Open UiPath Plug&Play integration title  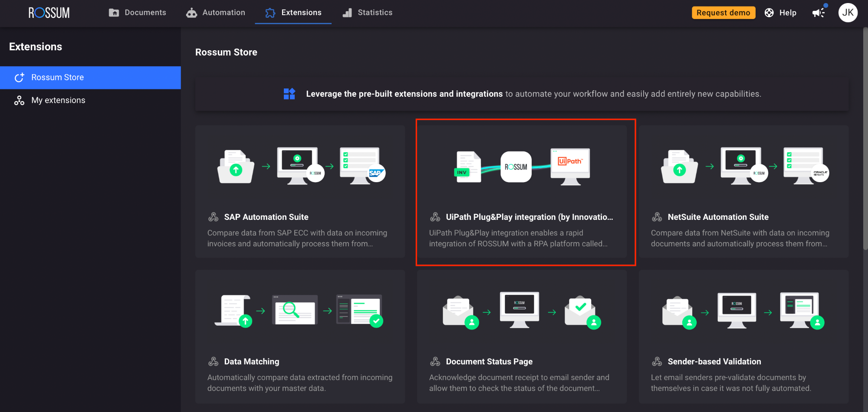529,217
